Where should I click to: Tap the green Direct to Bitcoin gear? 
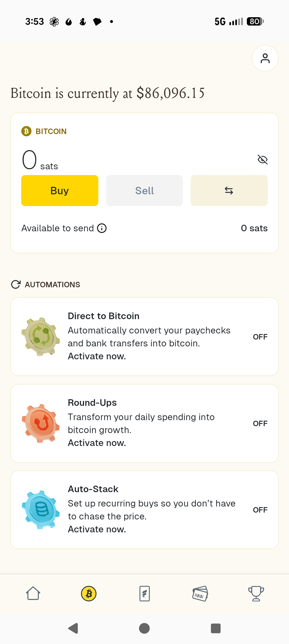point(41,336)
